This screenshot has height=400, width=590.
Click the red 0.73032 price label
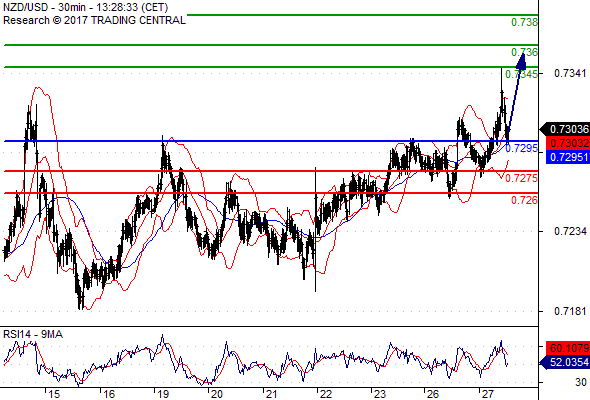point(568,143)
